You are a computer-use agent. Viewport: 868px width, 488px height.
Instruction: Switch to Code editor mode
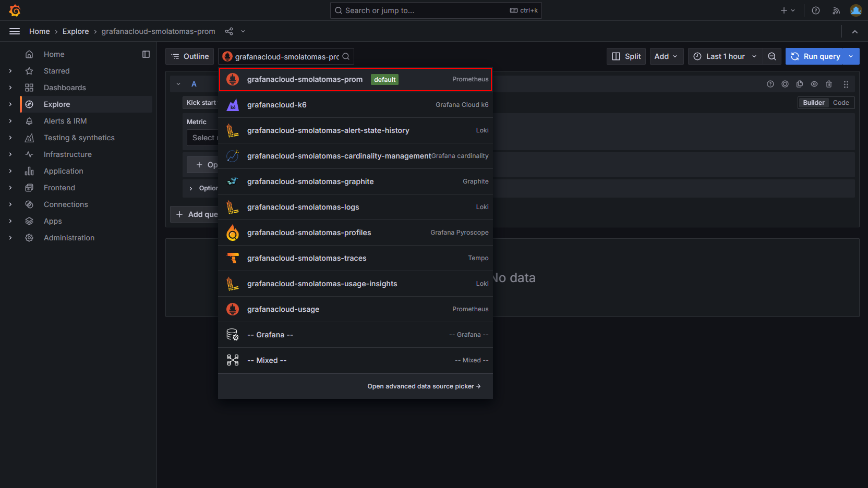(841, 103)
